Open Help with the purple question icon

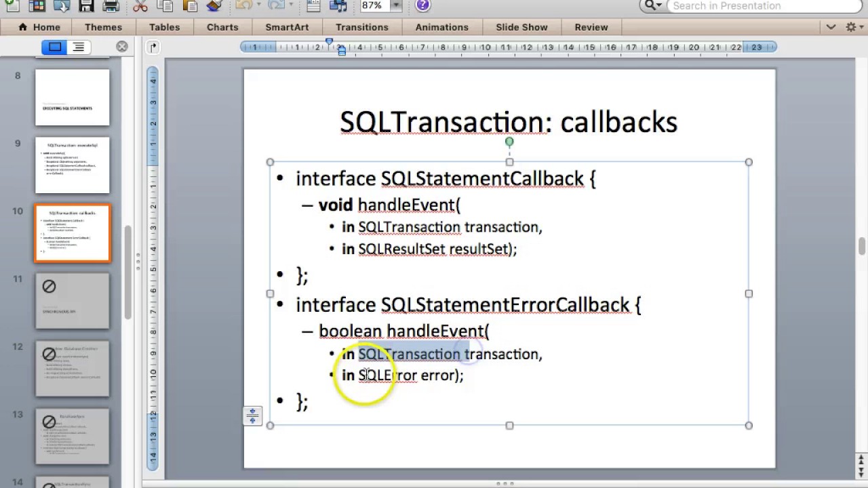422,5
